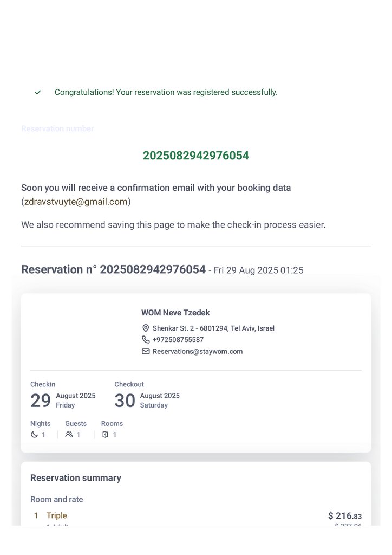Click the green success checkmark icon
Viewport: 392px width, 555px height.
point(38,93)
